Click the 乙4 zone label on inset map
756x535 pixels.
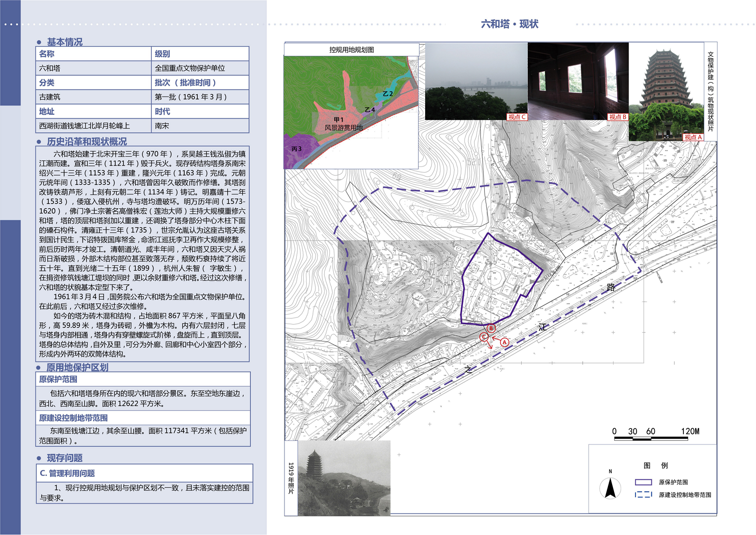(370, 110)
